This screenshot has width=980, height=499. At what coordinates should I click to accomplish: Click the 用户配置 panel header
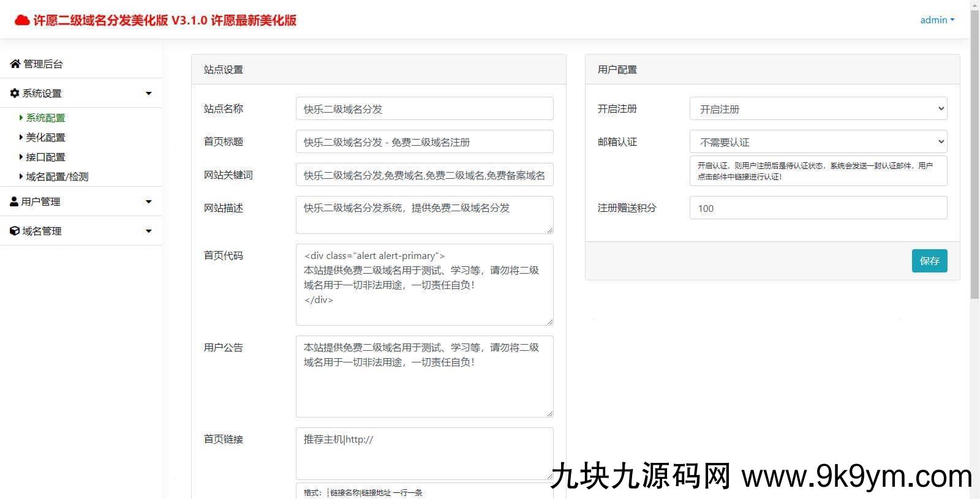pos(772,69)
